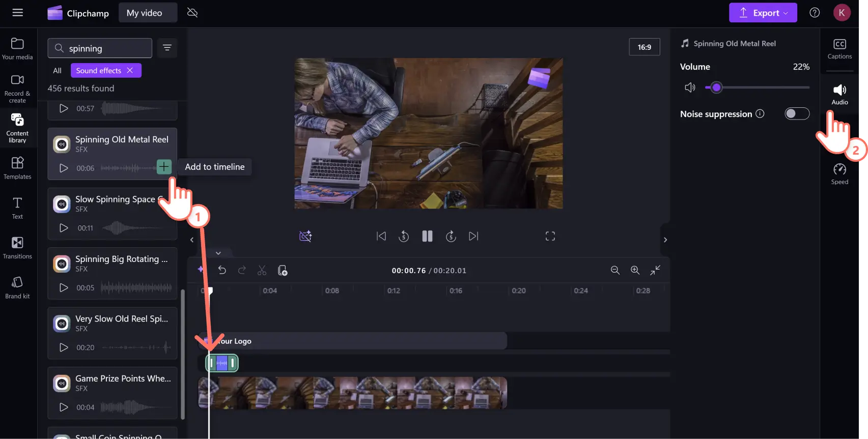Select the video clip on timeline
The image size is (868, 439).
tap(352, 393)
